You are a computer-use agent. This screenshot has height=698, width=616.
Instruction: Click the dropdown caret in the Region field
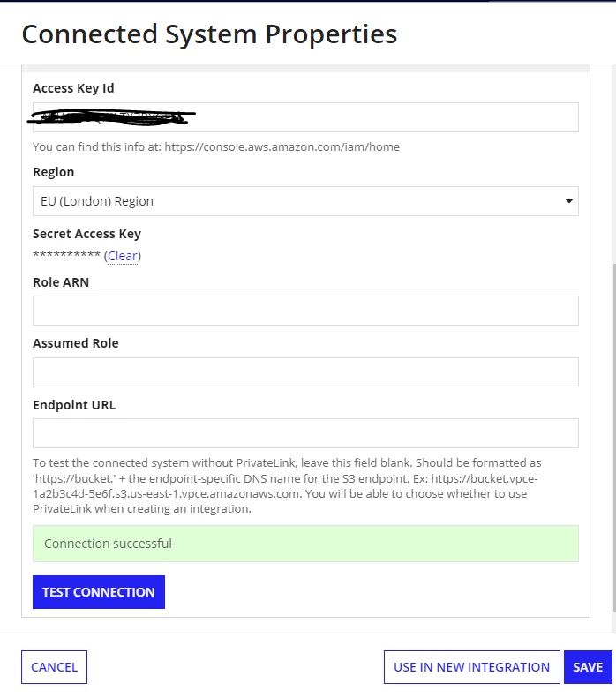(x=568, y=201)
